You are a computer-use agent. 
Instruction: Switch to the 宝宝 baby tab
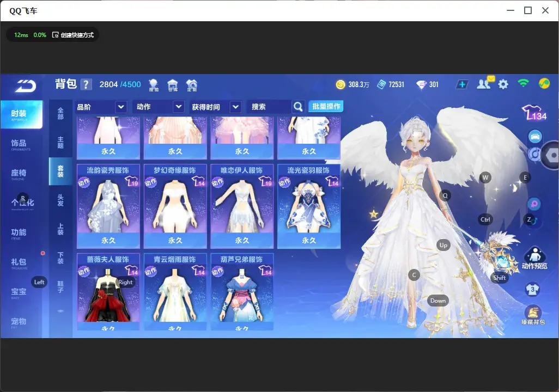tap(20, 292)
